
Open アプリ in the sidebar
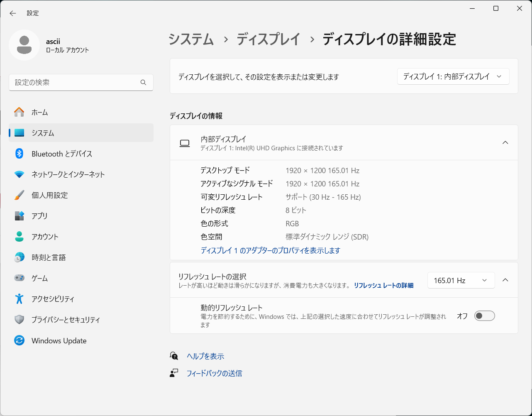39,216
